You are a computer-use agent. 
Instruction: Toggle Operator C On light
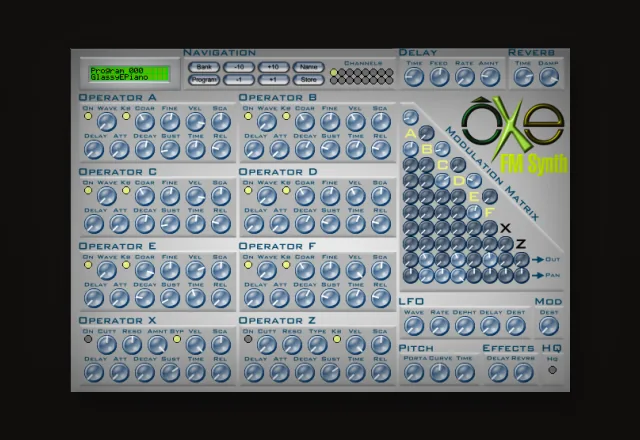pos(88,191)
